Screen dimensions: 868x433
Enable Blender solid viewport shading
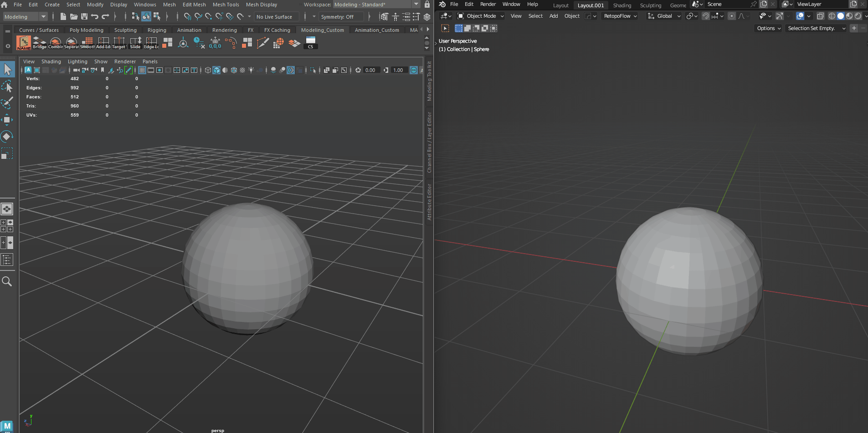coord(841,16)
